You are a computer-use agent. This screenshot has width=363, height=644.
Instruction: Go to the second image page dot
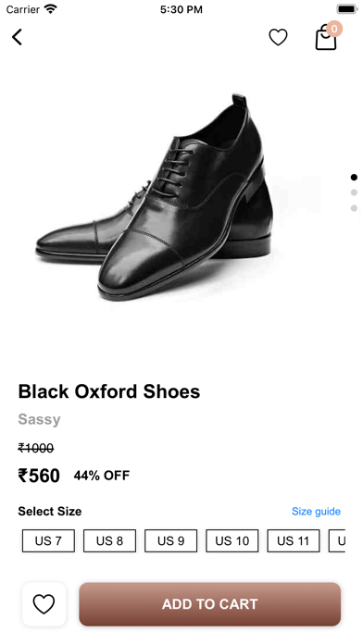tap(354, 192)
